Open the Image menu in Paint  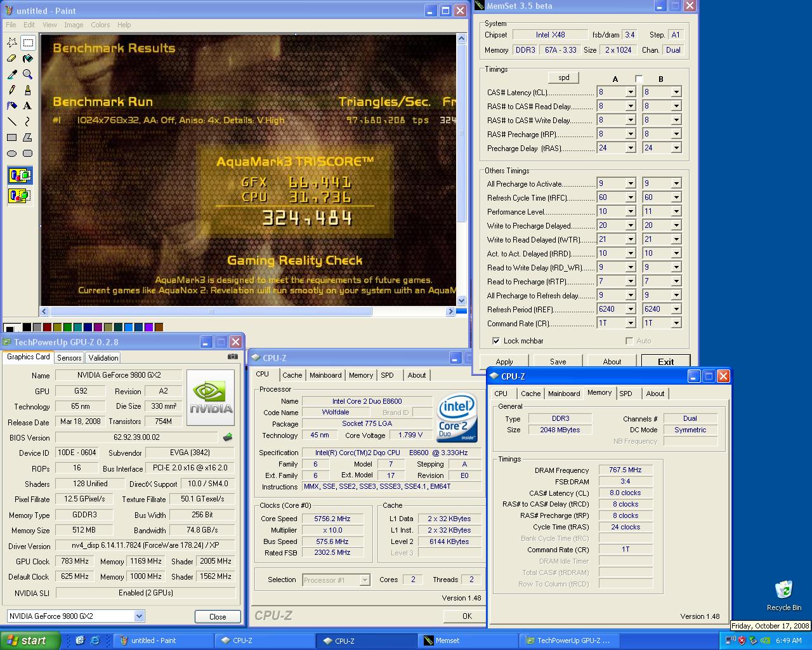(74, 25)
